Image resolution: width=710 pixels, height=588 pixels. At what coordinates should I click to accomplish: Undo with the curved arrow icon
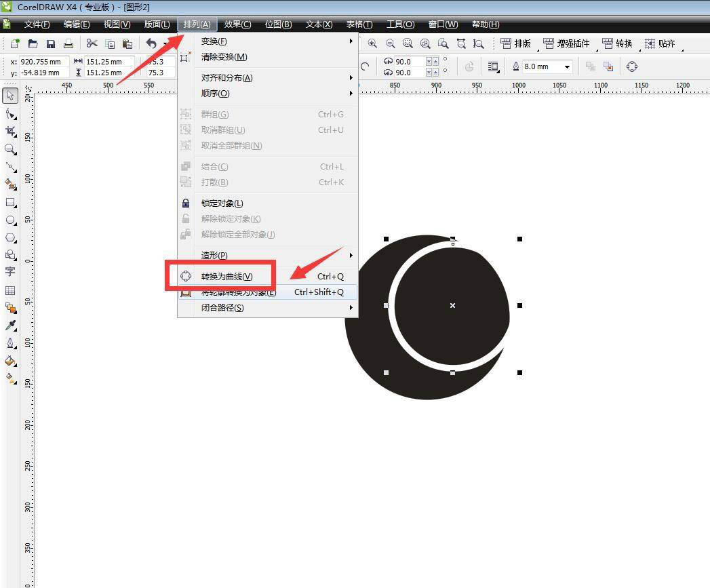click(x=152, y=43)
